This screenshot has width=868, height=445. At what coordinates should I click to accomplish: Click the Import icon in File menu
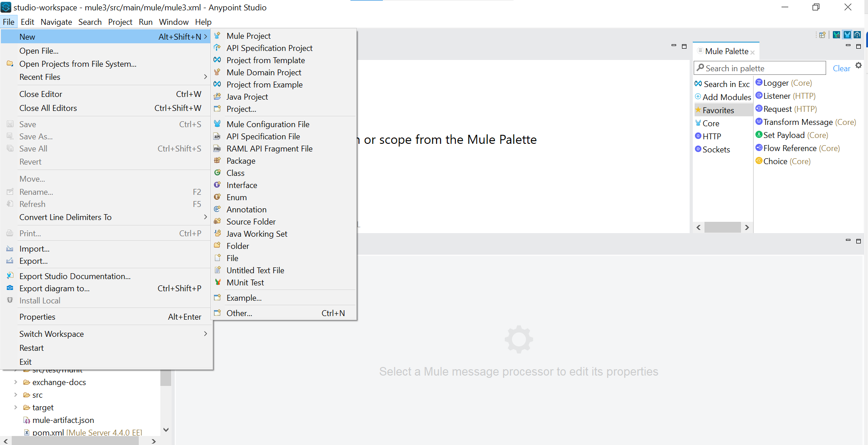click(x=10, y=248)
